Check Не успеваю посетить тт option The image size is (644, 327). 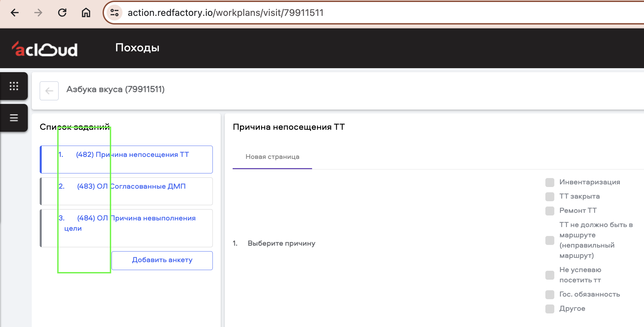coord(550,275)
